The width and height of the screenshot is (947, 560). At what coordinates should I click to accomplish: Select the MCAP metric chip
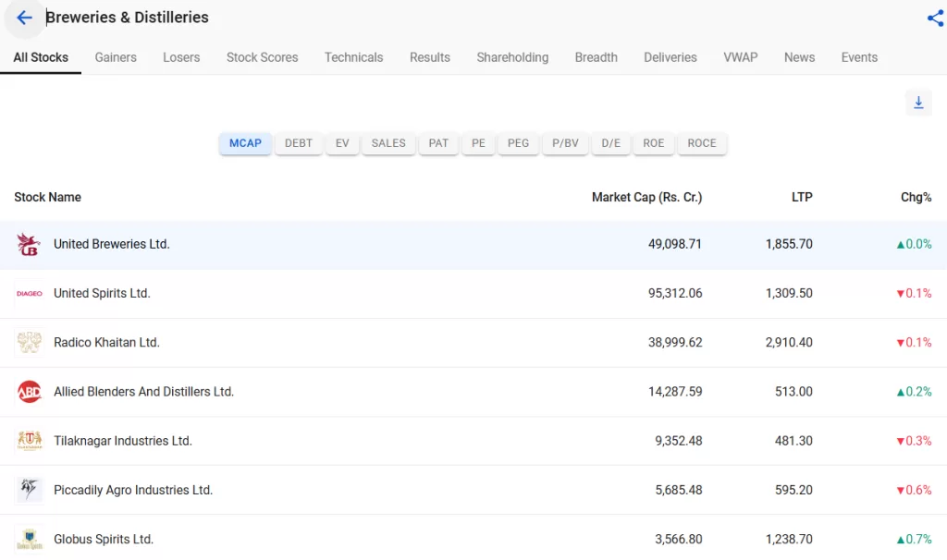245,143
